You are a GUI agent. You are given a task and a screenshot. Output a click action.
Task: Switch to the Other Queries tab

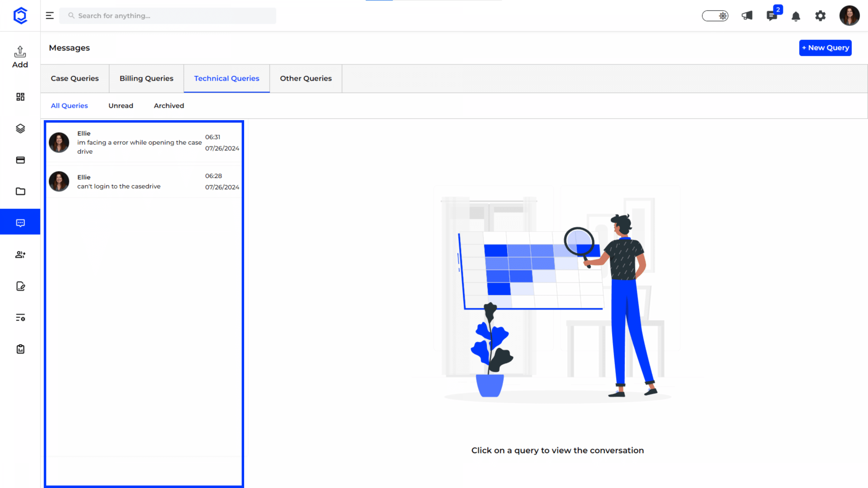pos(306,78)
